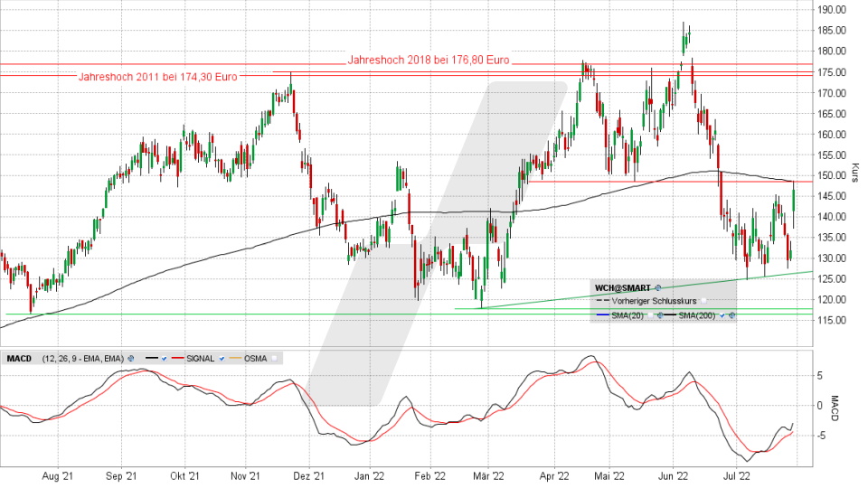Click the Nov '21 axis label
This screenshot has height=488, width=868.
[245, 476]
